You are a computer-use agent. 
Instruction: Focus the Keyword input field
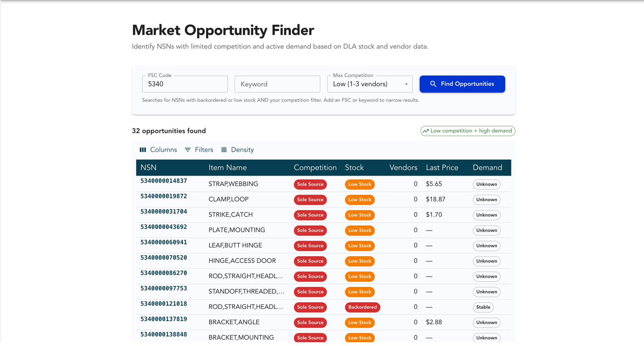click(277, 84)
